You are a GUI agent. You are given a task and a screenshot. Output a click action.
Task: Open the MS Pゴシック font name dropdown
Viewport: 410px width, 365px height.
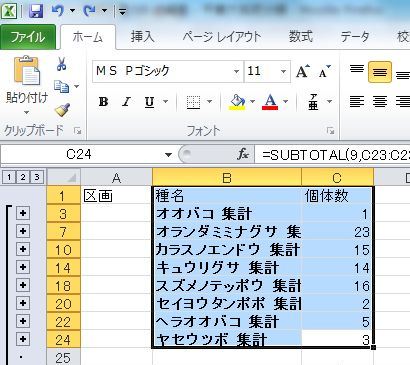click(236, 71)
